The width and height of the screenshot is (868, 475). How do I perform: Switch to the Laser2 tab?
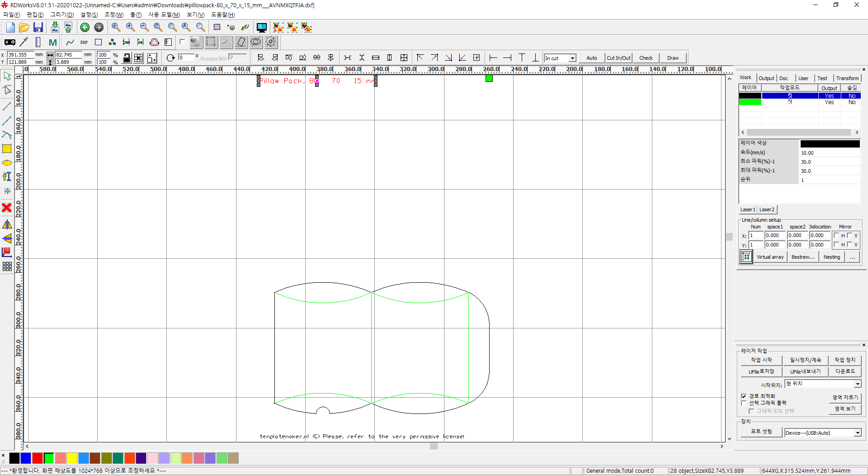click(x=767, y=209)
